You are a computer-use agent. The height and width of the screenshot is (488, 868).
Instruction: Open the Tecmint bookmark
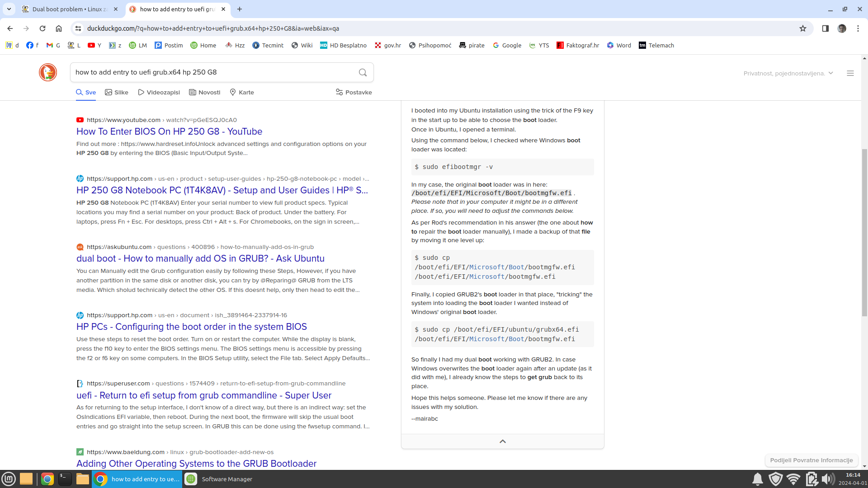(268, 45)
